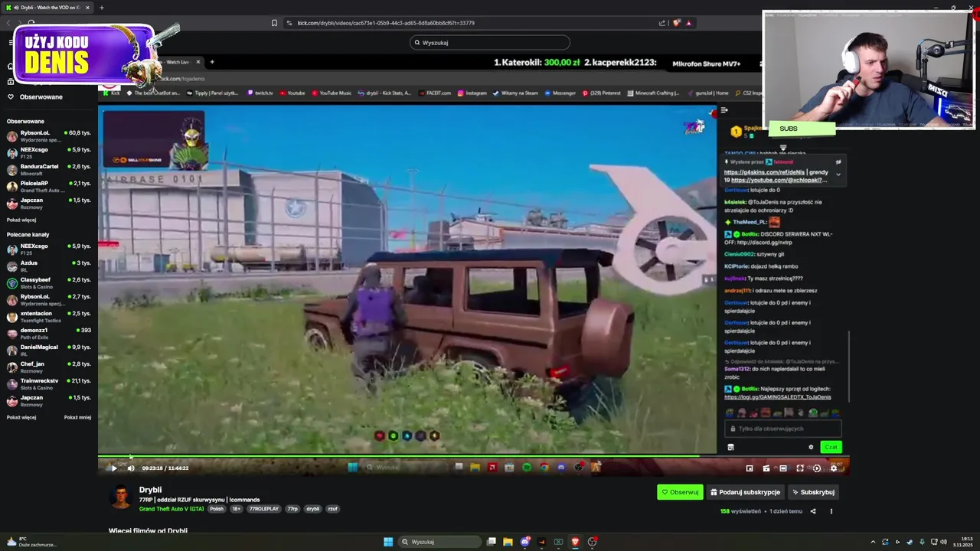Click the Subskrybuj subscribe button
Screen dimensions: 980x551
[813, 492]
